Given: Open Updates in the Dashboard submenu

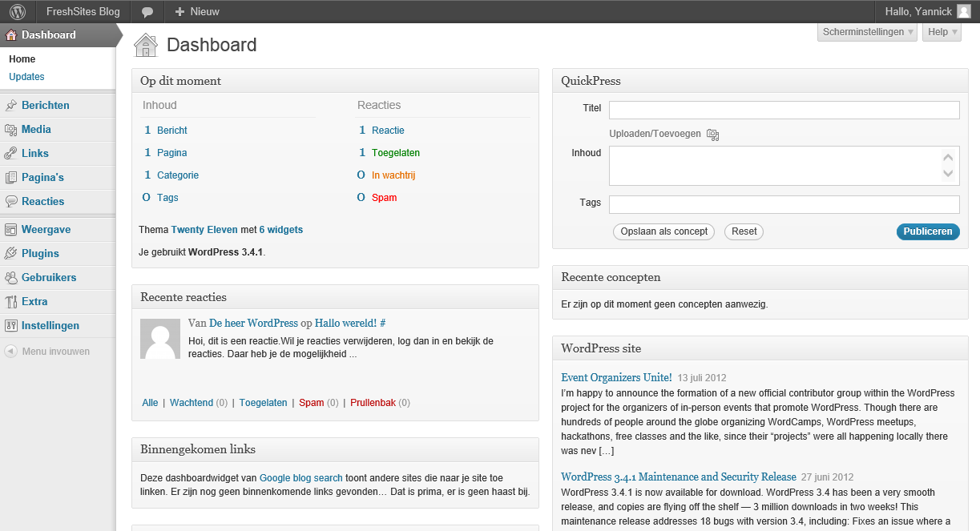Looking at the screenshot, I should click(26, 77).
